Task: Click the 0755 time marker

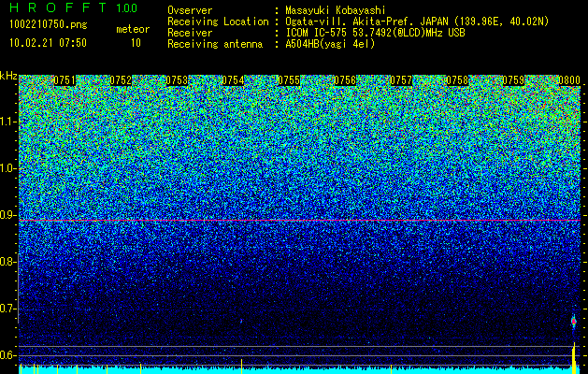Action: pos(289,80)
